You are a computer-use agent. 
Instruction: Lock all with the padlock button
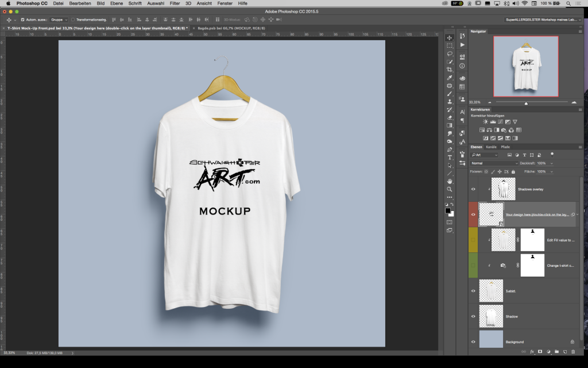[x=513, y=171]
